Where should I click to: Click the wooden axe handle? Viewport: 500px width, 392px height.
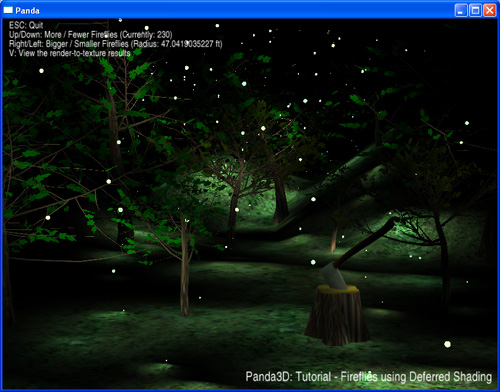coord(366,241)
